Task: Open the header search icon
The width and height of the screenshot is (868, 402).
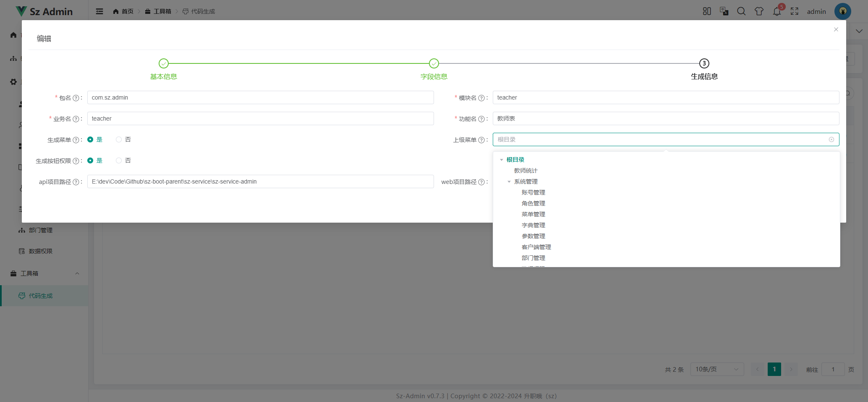Action: click(x=742, y=11)
